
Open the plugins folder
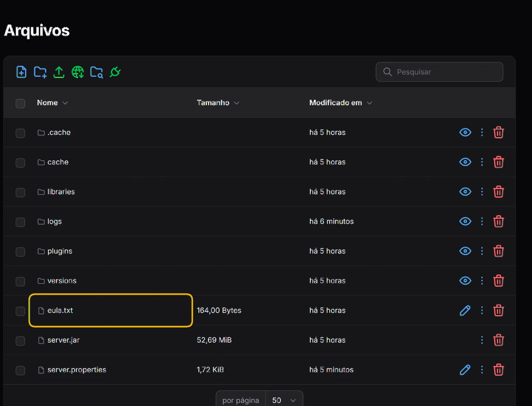pyautogui.click(x=60, y=251)
